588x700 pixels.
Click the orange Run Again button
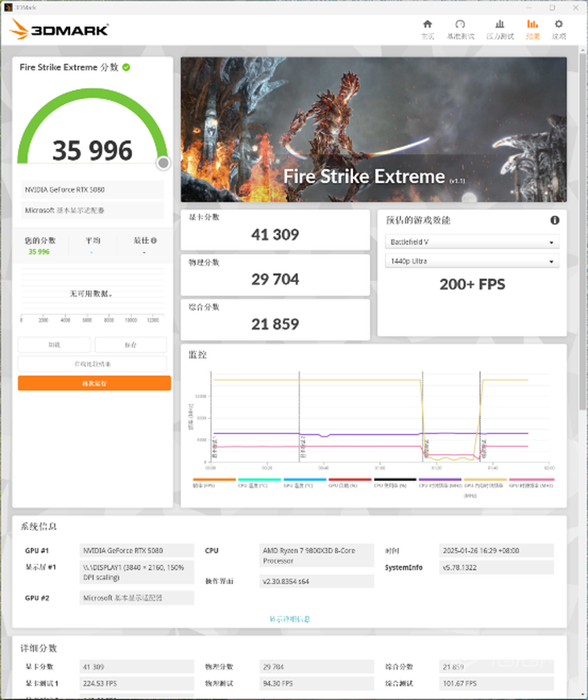tap(94, 383)
